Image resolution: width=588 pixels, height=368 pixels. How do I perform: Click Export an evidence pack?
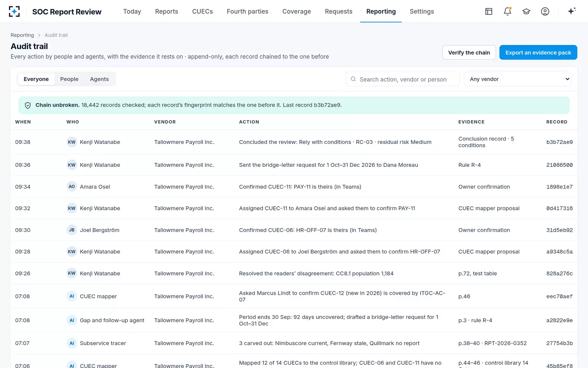tap(538, 52)
